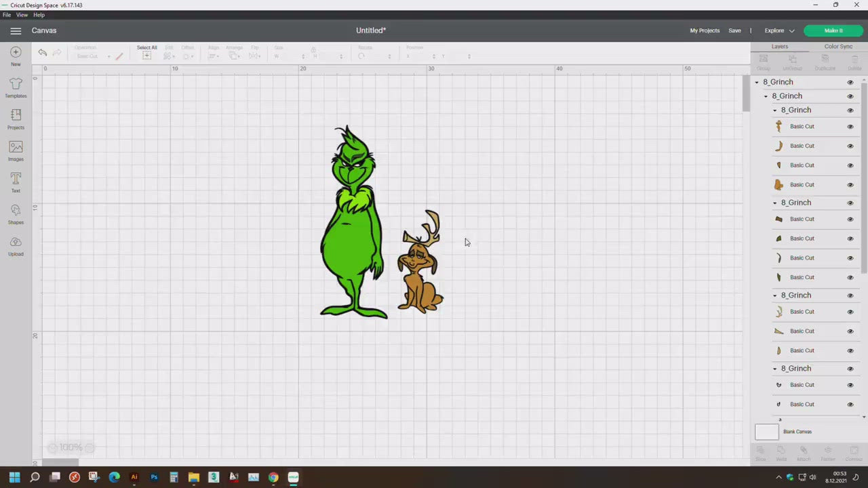Click the Redo arrow
Viewport: 868px width, 488px height.
click(x=57, y=52)
